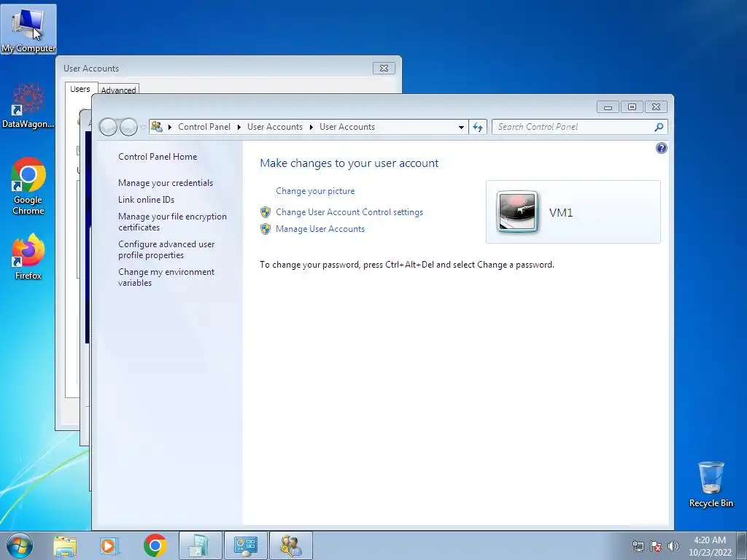The width and height of the screenshot is (747, 560).
Task: Click the last User Accounts breadcrumb
Action: tap(347, 127)
